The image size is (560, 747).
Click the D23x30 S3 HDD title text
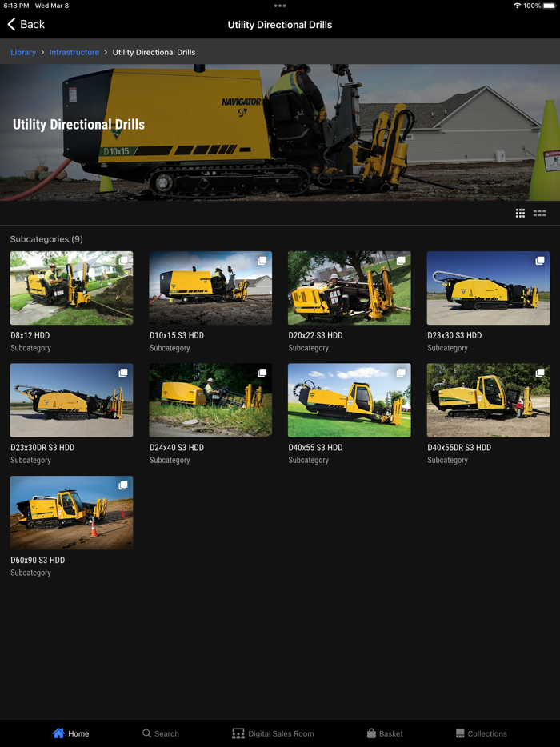coord(454,335)
